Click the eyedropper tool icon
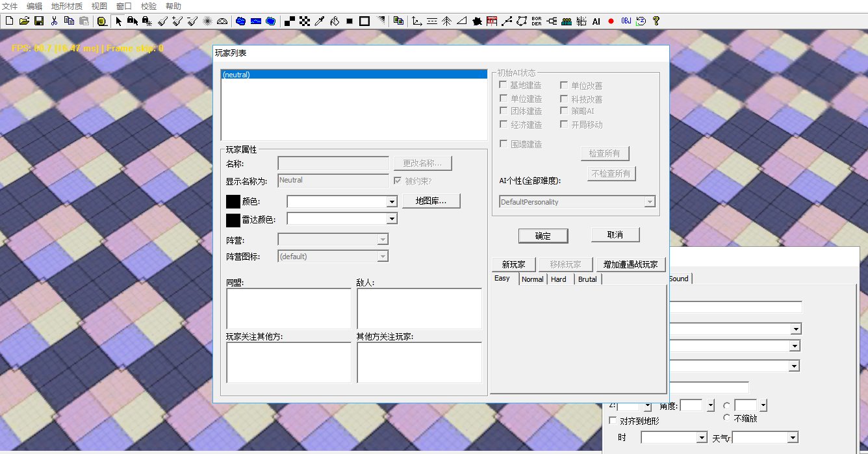The height and width of the screenshot is (454, 868). [x=320, y=21]
